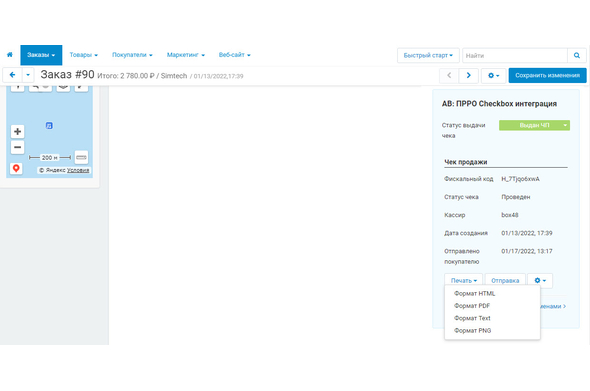Open the receipt gear options dropdown
Screen dimensions: 590x391
(540, 280)
